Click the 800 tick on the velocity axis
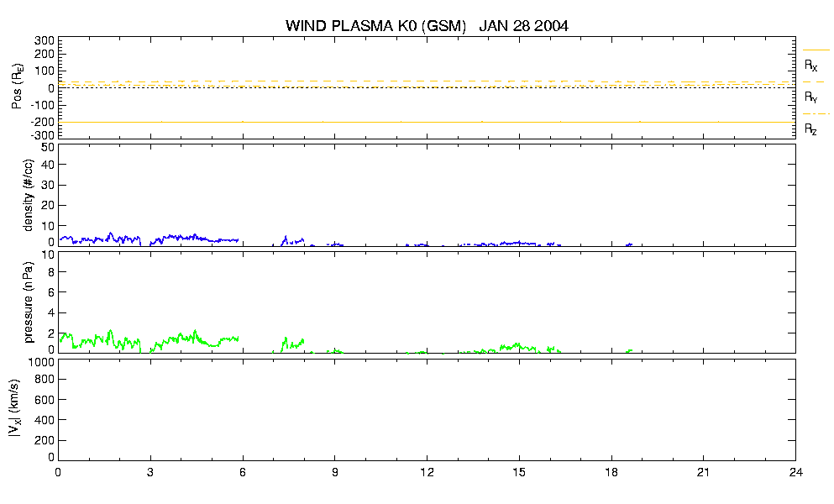 click(45, 380)
